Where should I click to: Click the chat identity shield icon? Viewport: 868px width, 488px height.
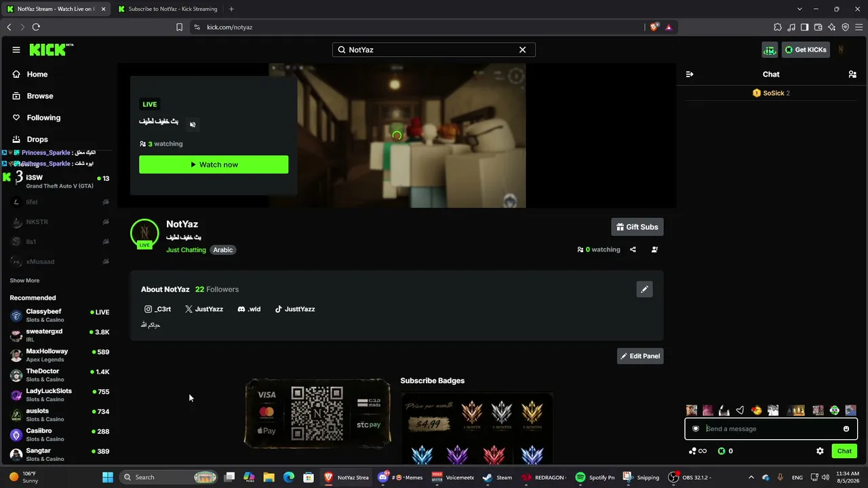click(x=696, y=428)
